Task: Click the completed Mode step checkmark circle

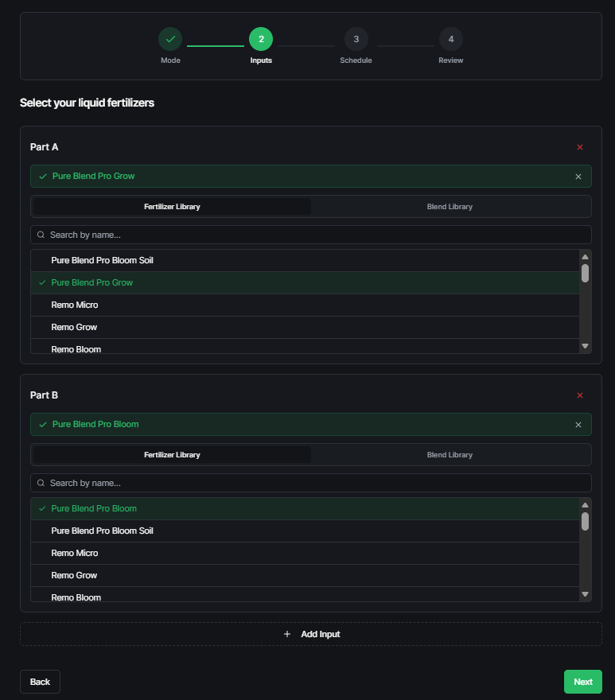Action: click(170, 39)
